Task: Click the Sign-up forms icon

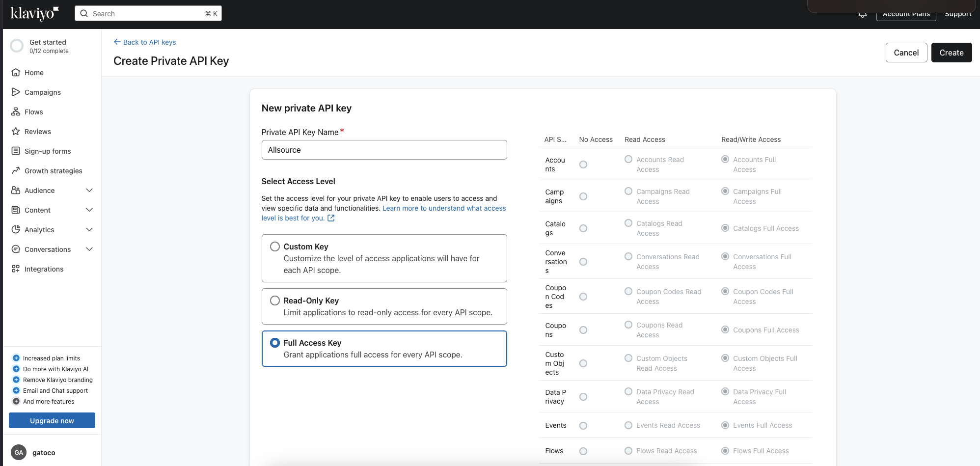Action: point(16,151)
